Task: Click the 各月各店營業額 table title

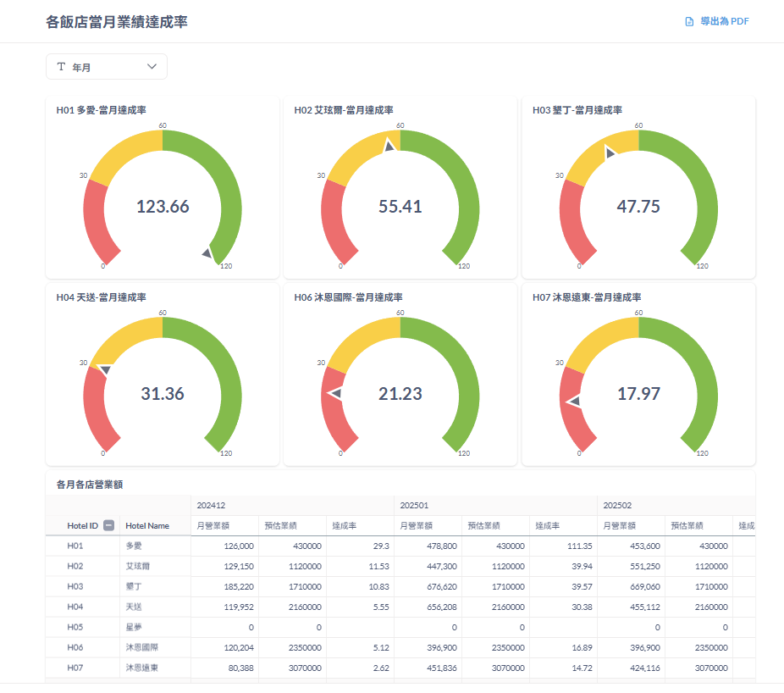Action: pyautogui.click(x=90, y=485)
